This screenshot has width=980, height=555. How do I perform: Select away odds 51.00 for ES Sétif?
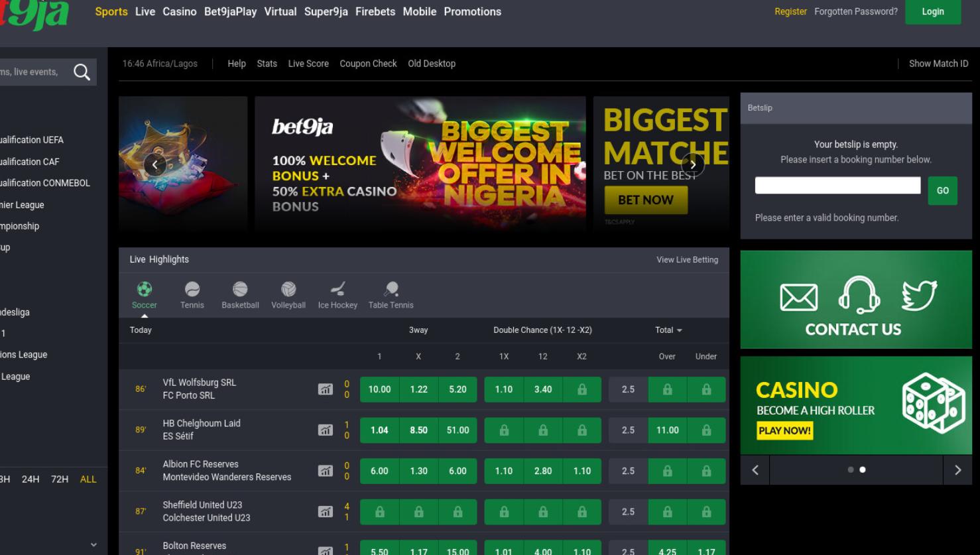tap(458, 430)
